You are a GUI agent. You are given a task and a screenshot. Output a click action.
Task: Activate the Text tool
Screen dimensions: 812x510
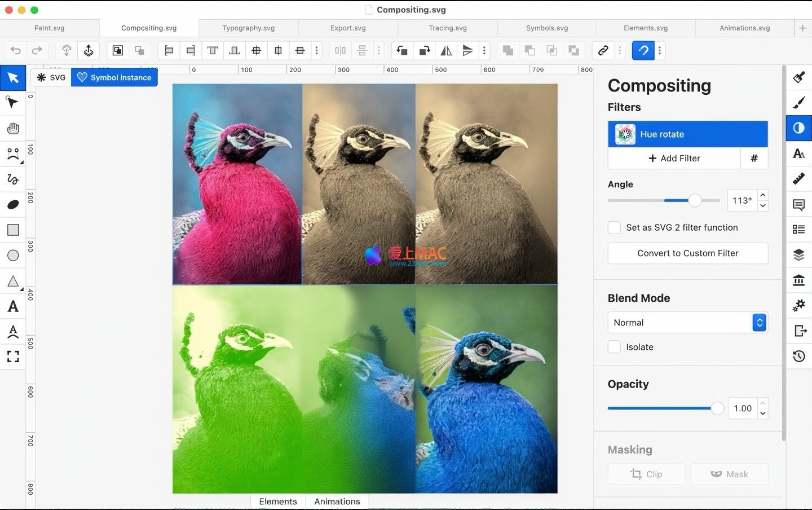pyautogui.click(x=13, y=306)
